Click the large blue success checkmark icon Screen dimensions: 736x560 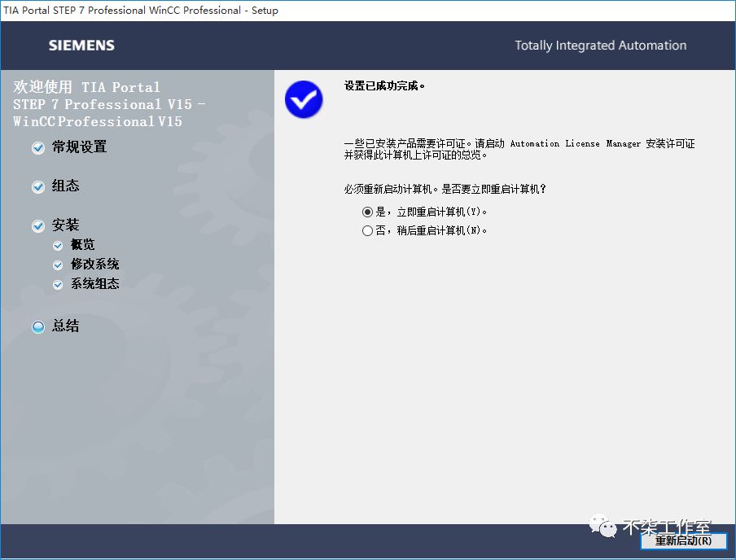pos(304,99)
